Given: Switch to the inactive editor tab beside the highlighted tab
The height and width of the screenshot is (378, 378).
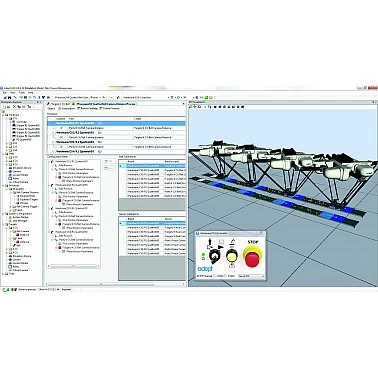Looking at the screenshot, I should (59, 104).
